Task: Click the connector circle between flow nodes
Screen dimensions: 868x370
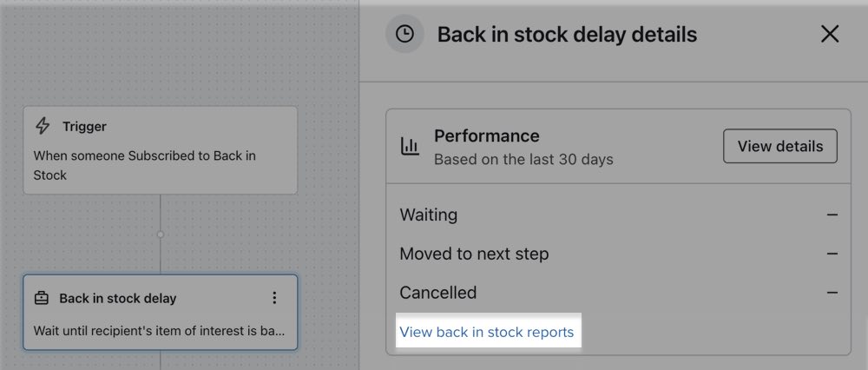Action: click(x=161, y=235)
